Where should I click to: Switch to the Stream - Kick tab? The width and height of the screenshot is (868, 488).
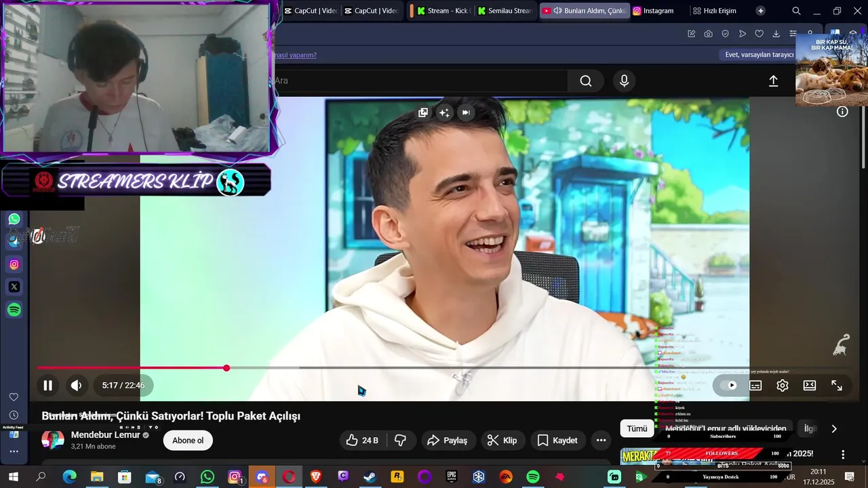(x=443, y=11)
